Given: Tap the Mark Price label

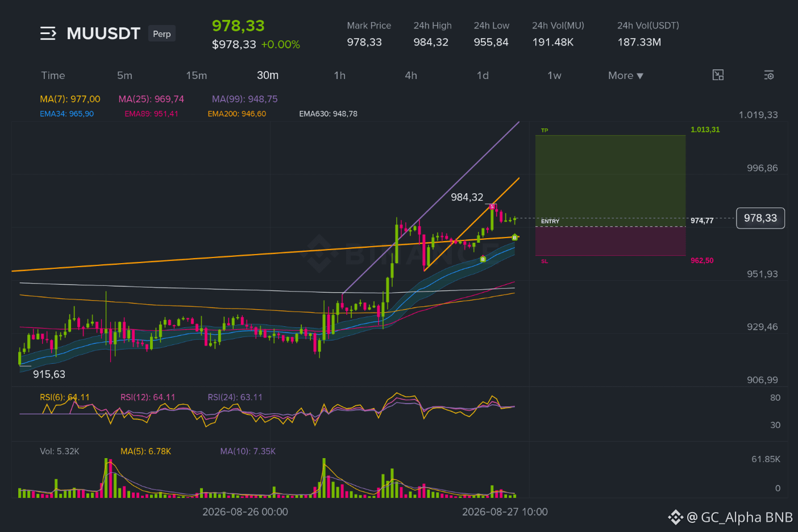Looking at the screenshot, I should [x=369, y=26].
